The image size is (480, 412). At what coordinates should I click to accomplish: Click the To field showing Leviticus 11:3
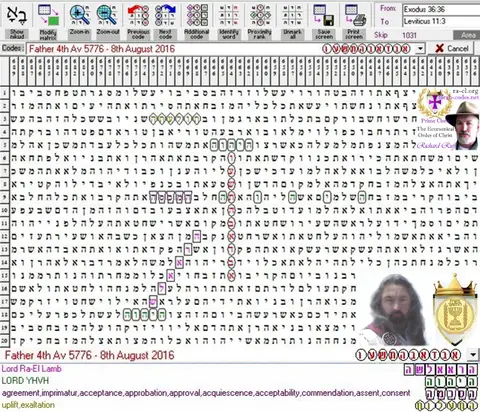(441, 22)
